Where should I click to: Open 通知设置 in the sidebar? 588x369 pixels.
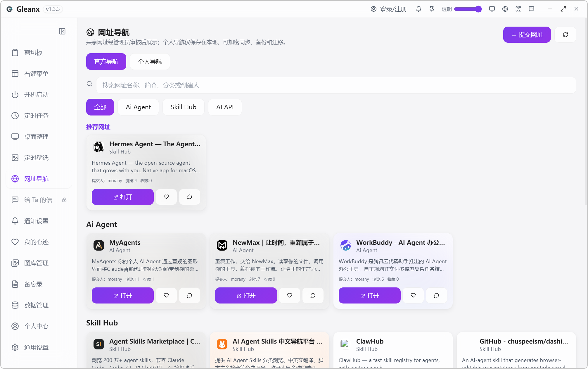(x=39, y=221)
